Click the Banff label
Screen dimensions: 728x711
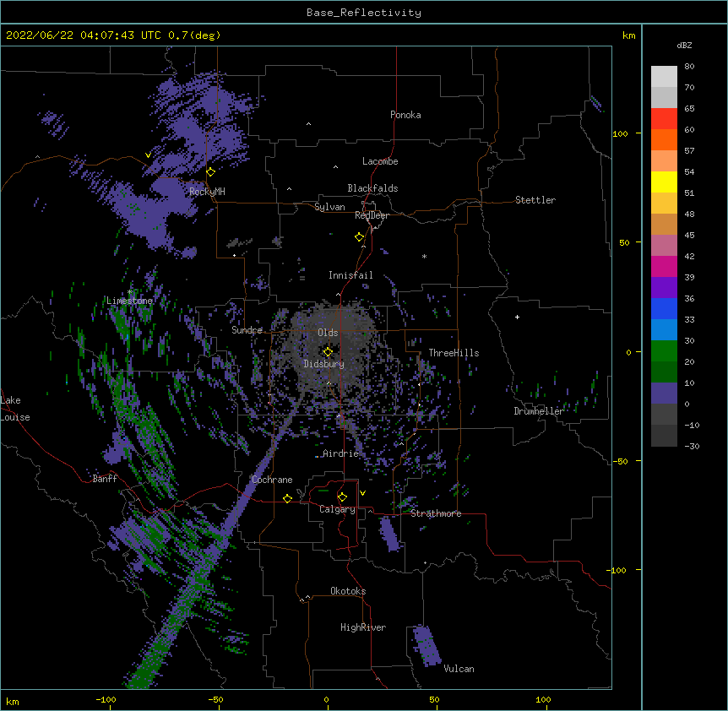105,479
